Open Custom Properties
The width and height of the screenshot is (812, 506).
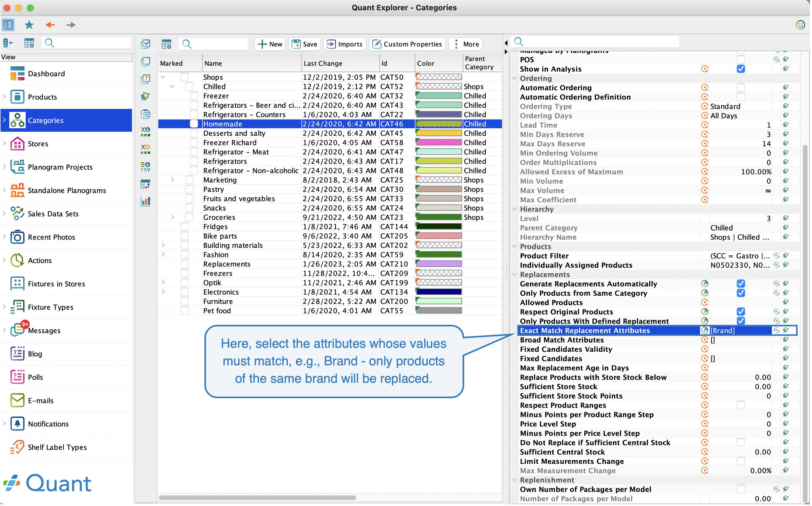[x=407, y=44]
